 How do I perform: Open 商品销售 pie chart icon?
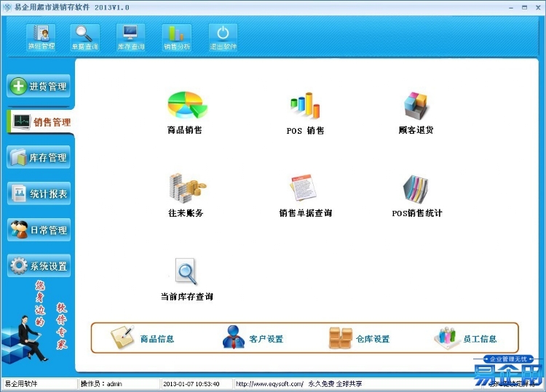(x=187, y=105)
